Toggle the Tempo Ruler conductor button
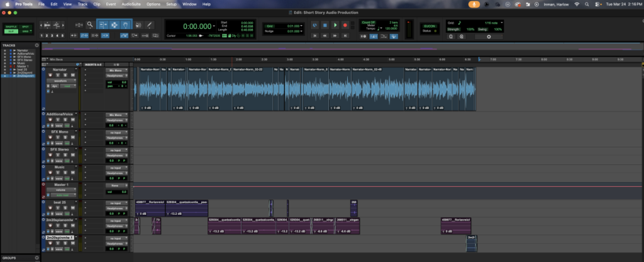Image resolution: width=644 pixels, height=262 pixels. click(x=394, y=36)
